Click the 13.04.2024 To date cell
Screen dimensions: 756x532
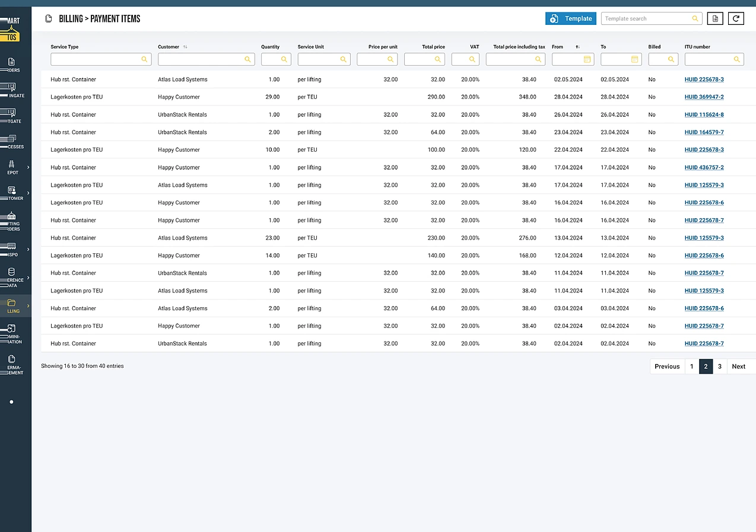615,238
